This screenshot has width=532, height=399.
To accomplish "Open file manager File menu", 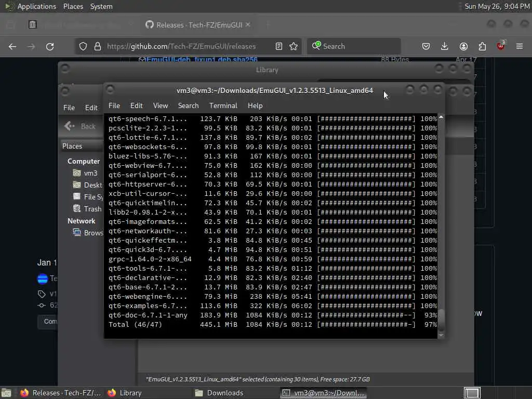I will click(69, 108).
